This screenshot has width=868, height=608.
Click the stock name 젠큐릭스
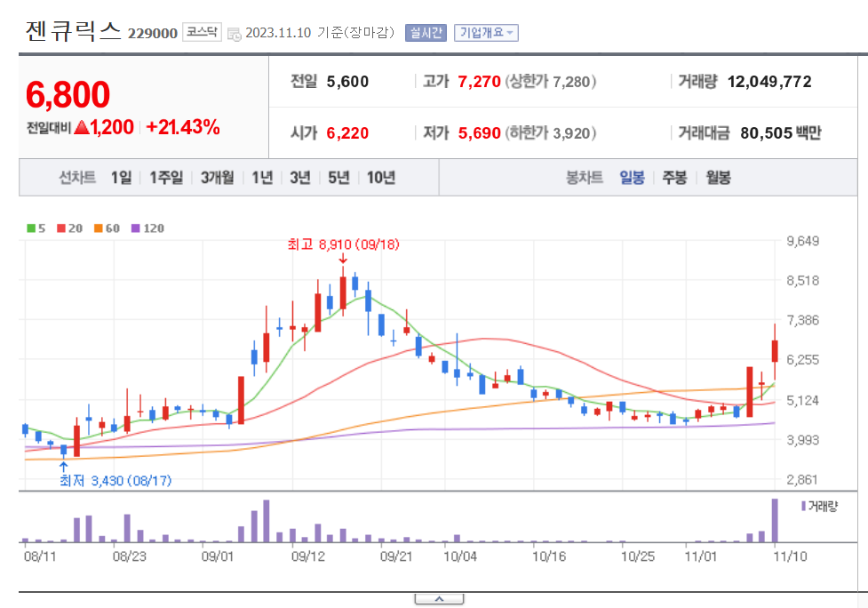pos(73,30)
